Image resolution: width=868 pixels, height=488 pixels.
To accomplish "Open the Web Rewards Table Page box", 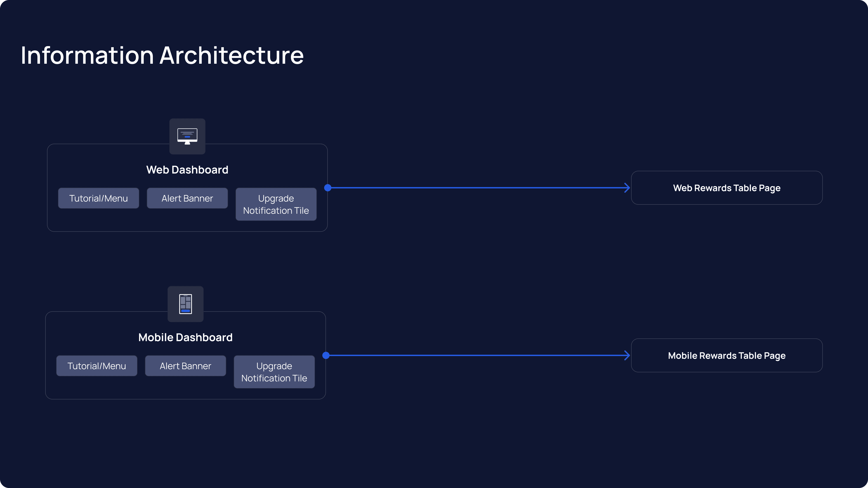I will [x=726, y=188].
